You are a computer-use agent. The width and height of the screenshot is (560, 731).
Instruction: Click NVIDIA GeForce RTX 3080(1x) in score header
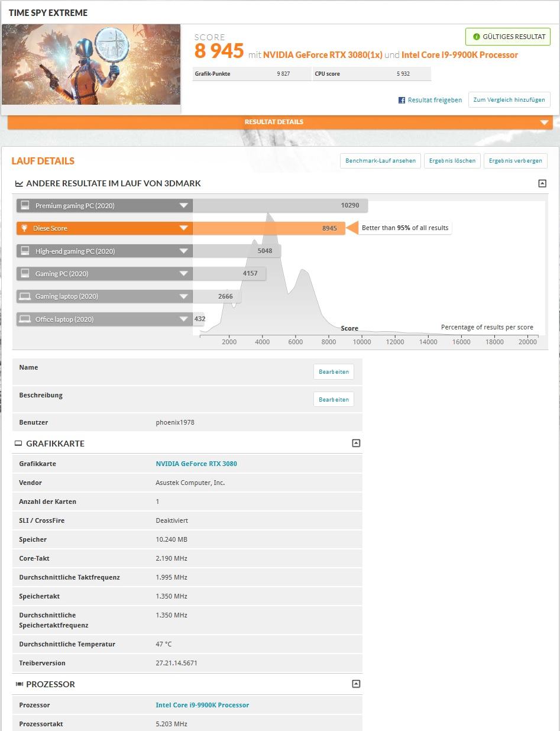[322, 55]
